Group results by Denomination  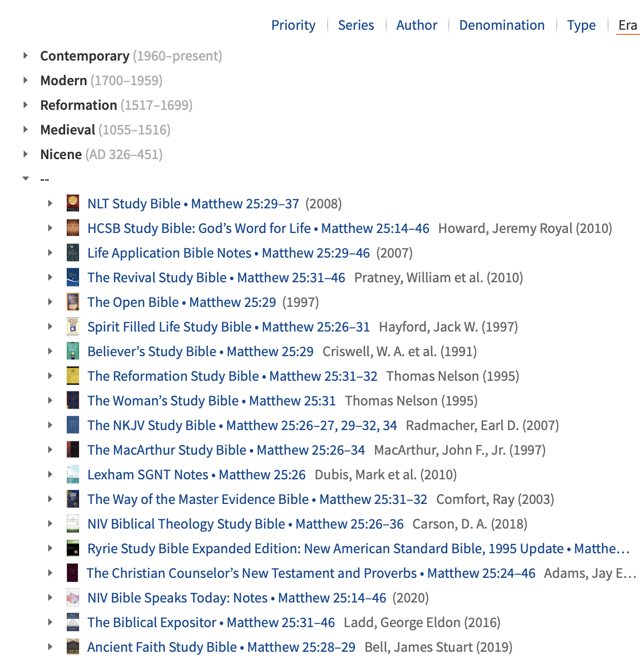502,25
